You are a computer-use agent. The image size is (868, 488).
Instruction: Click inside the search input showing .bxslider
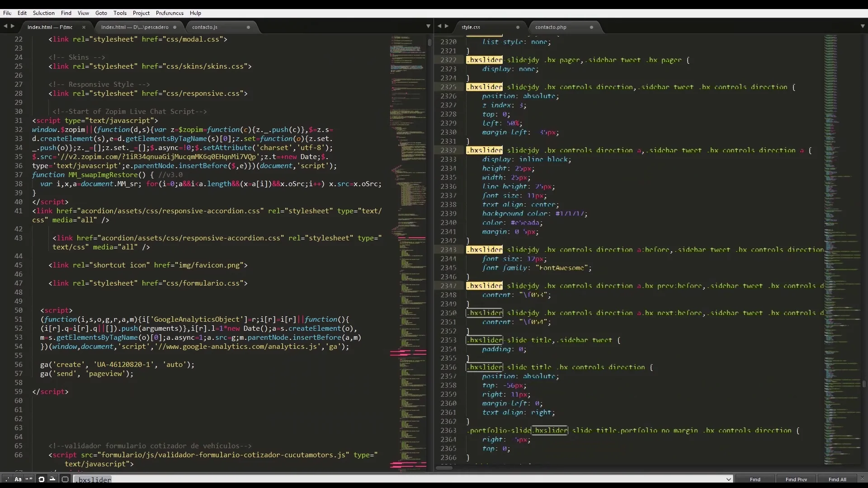click(x=181, y=479)
